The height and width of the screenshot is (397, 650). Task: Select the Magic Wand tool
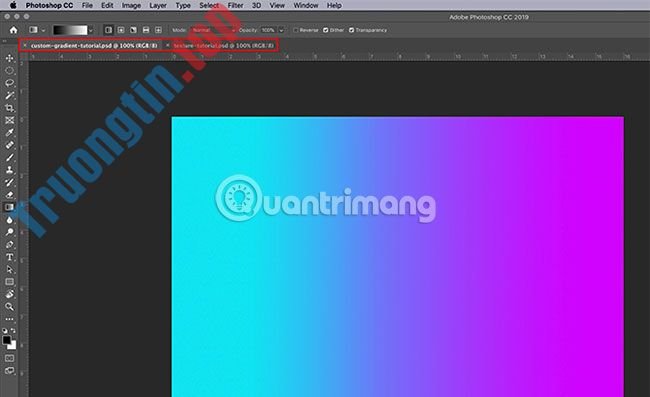[10, 95]
